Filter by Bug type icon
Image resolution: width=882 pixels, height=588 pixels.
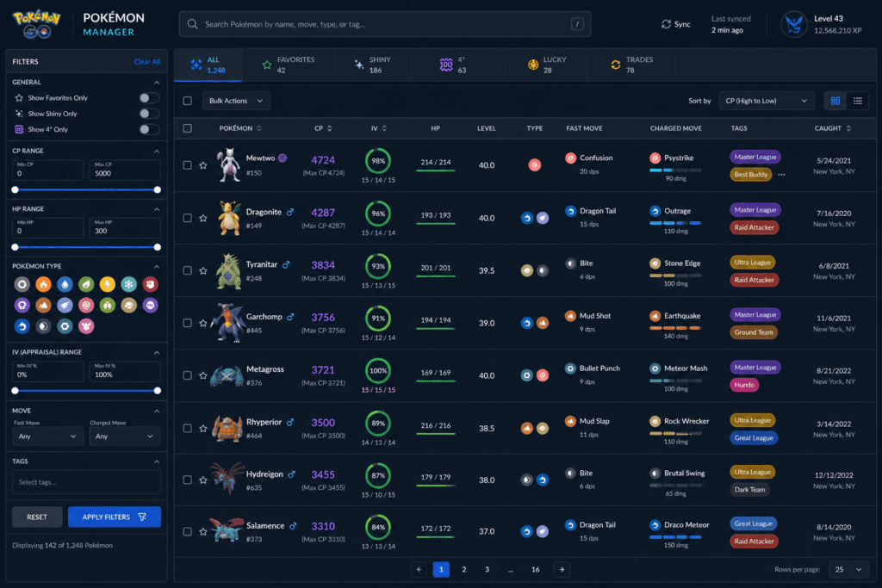[108, 306]
